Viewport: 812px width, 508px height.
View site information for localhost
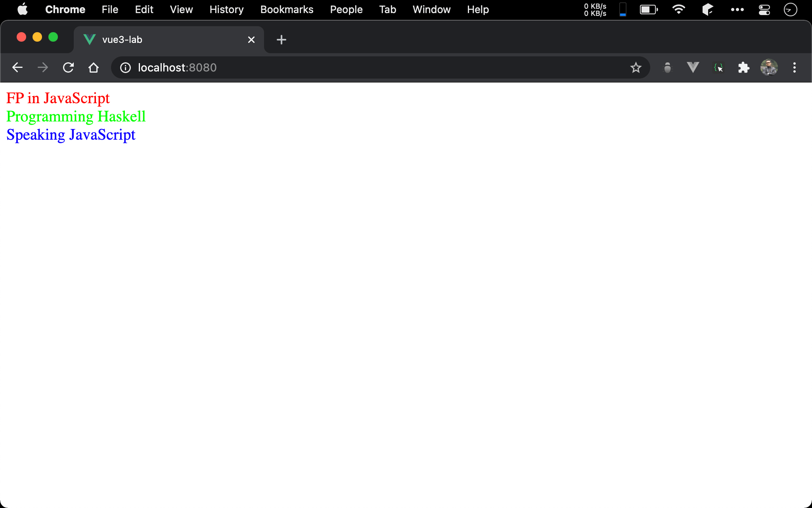click(125, 67)
